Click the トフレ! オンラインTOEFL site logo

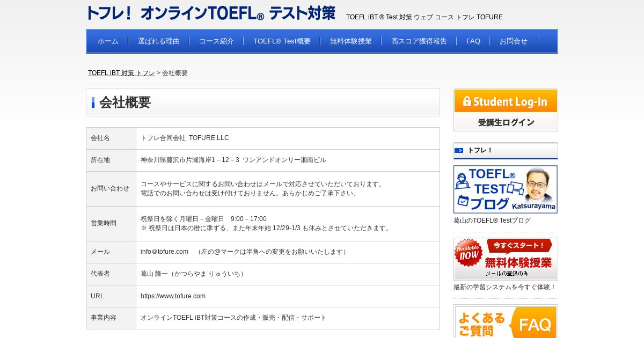pyautogui.click(x=211, y=13)
